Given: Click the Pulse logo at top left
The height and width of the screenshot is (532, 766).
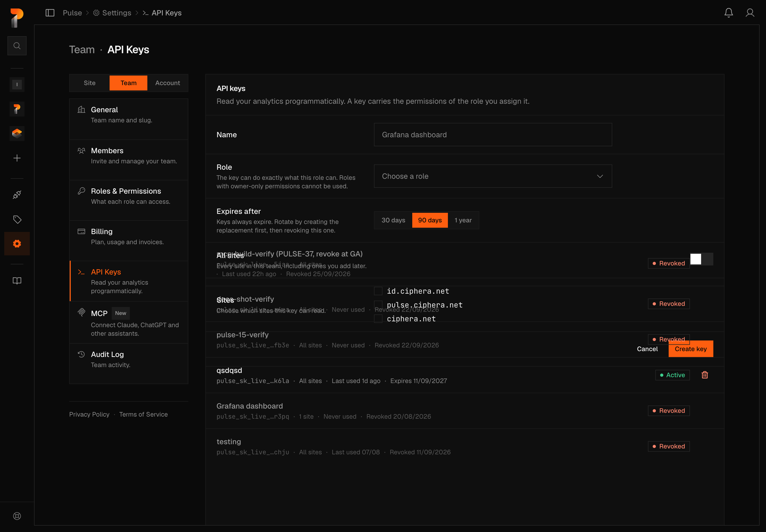Looking at the screenshot, I should pyautogui.click(x=17, y=18).
